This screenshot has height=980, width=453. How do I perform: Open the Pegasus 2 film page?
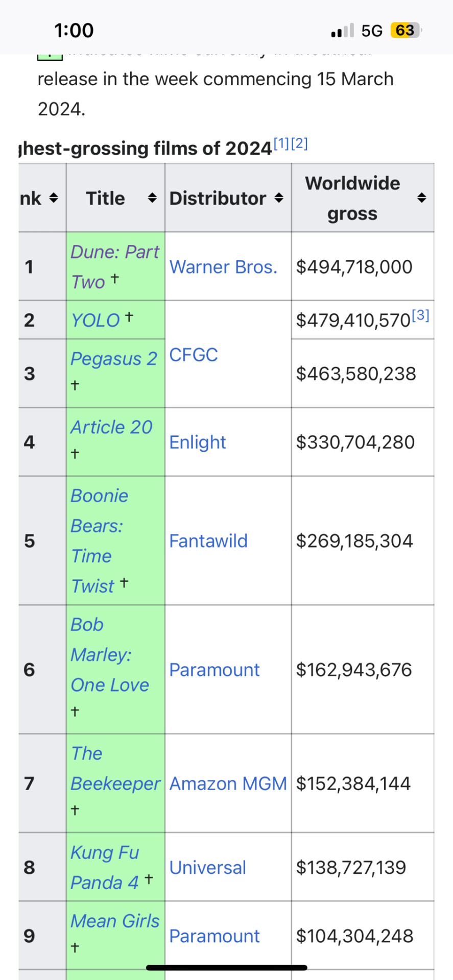click(114, 359)
